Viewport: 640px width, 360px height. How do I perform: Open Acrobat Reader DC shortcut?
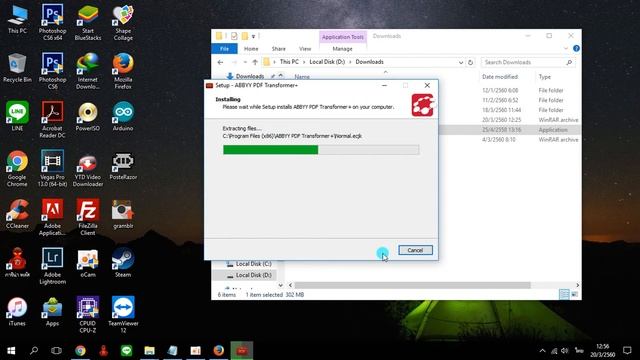pos(53,120)
